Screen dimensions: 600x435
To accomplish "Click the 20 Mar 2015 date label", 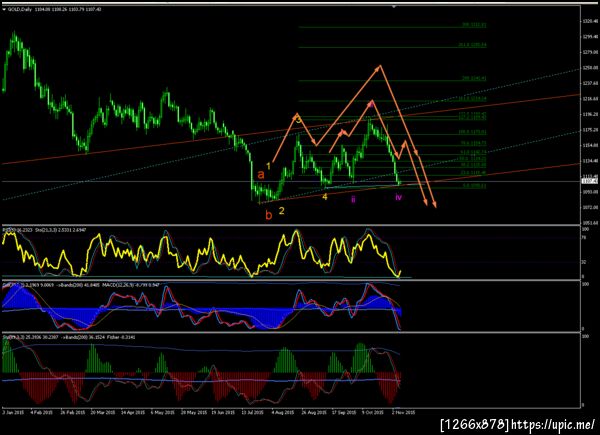I will tap(103, 413).
